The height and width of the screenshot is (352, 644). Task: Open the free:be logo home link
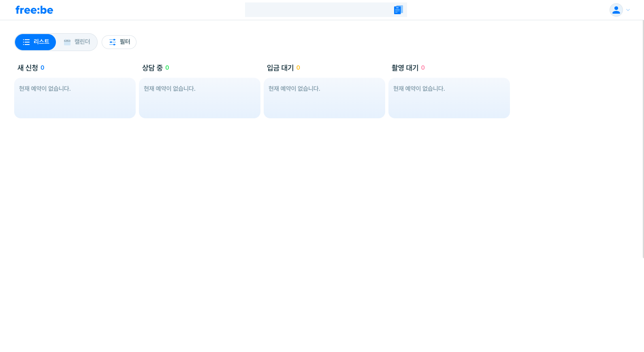point(34,10)
